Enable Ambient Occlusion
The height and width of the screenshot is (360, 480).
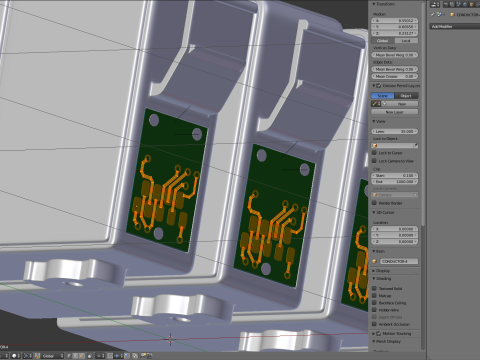(374, 324)
